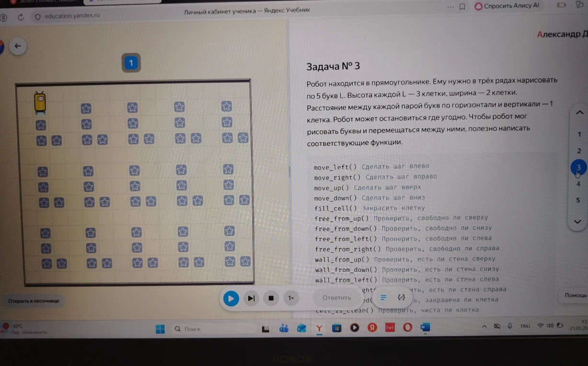This screenshot has height=366, width=588.
Task: Open the round dark media player taskbar icon
Action: (x=355, y=328)
